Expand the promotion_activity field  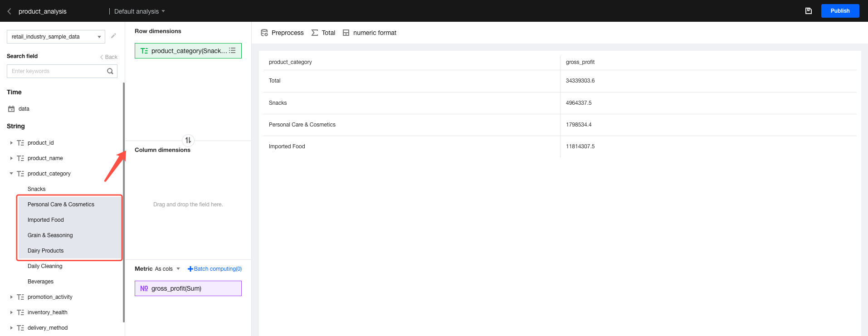[11, 297]
